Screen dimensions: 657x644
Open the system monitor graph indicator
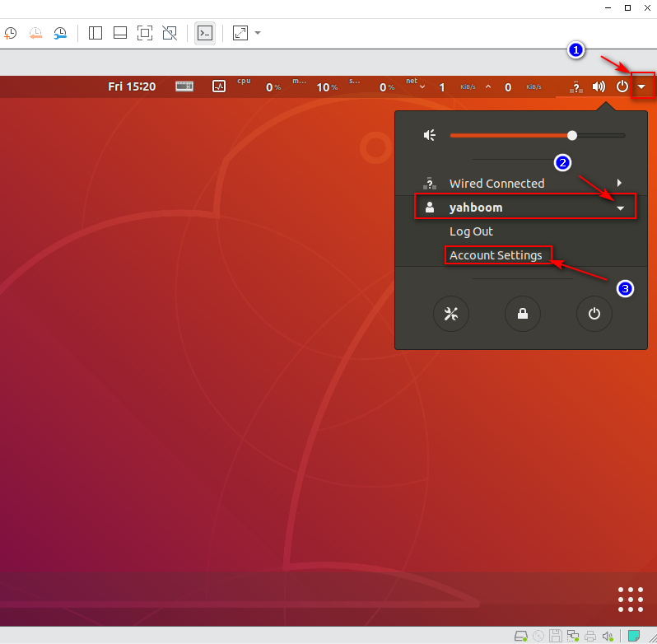click(219, 86)
